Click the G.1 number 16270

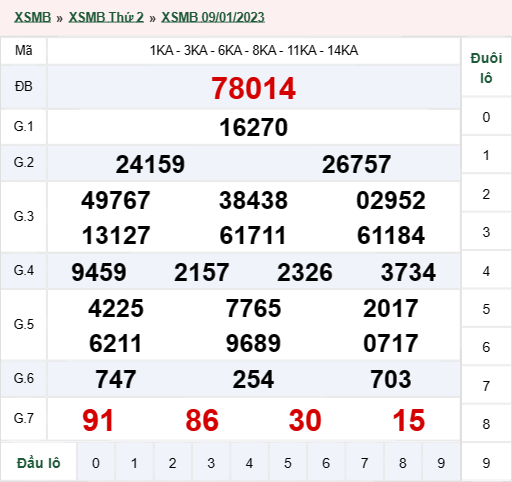coord(253,127)
